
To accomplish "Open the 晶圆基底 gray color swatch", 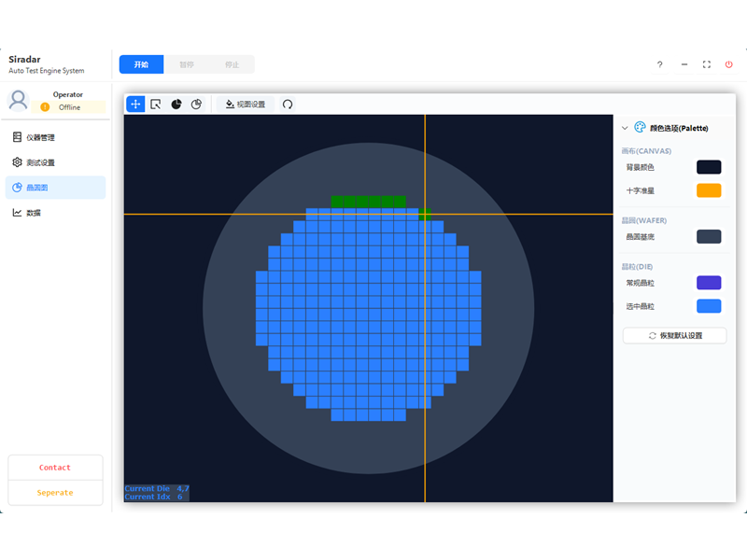I will click(x=709, y=237).
